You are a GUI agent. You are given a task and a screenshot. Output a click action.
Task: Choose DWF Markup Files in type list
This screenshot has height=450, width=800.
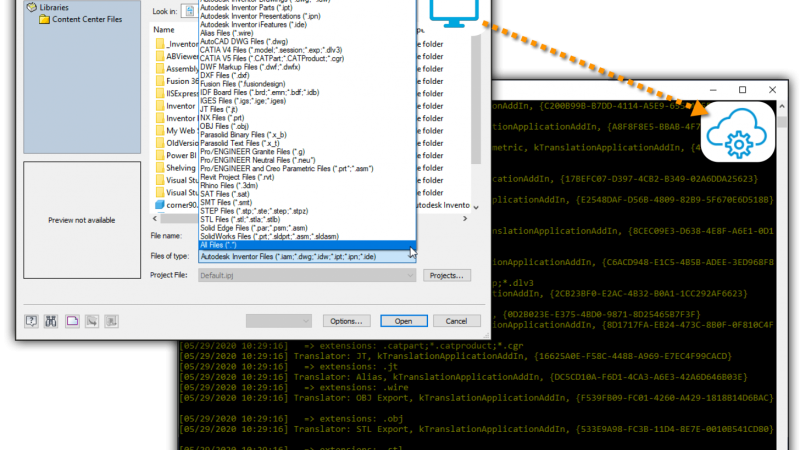click(250, 67)
